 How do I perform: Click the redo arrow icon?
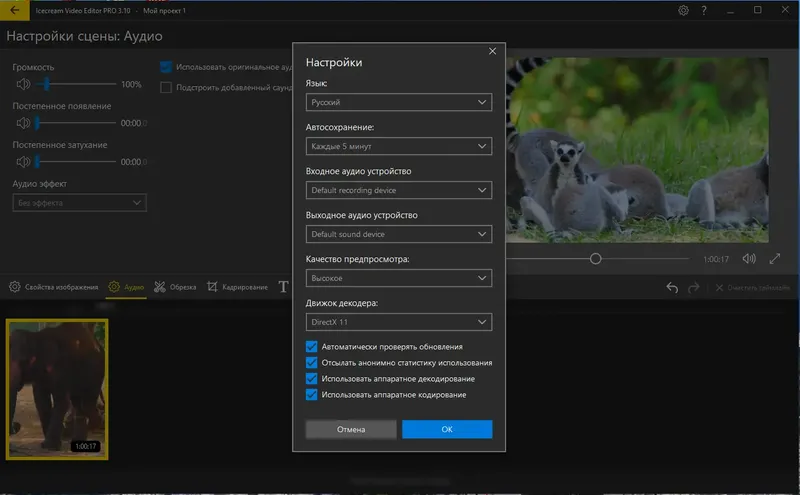[695, 288]
